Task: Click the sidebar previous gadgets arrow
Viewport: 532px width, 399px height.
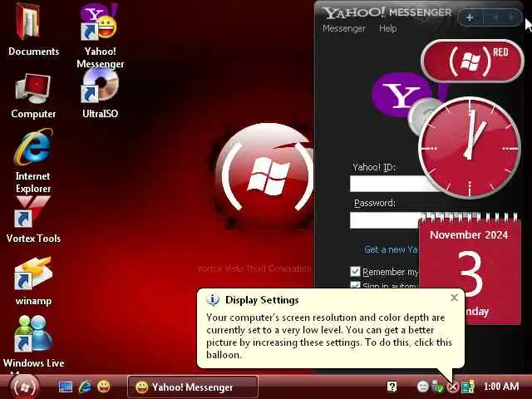Action: point(496,17)
